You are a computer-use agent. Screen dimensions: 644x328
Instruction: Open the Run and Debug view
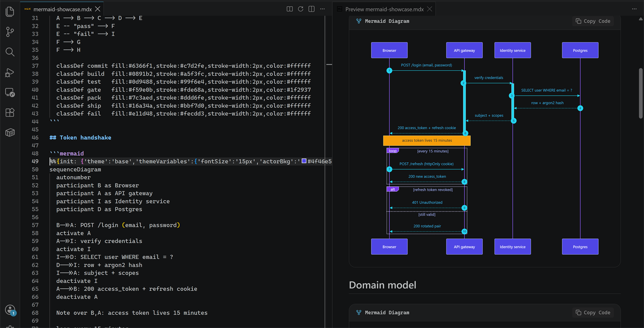click(10, 72)
